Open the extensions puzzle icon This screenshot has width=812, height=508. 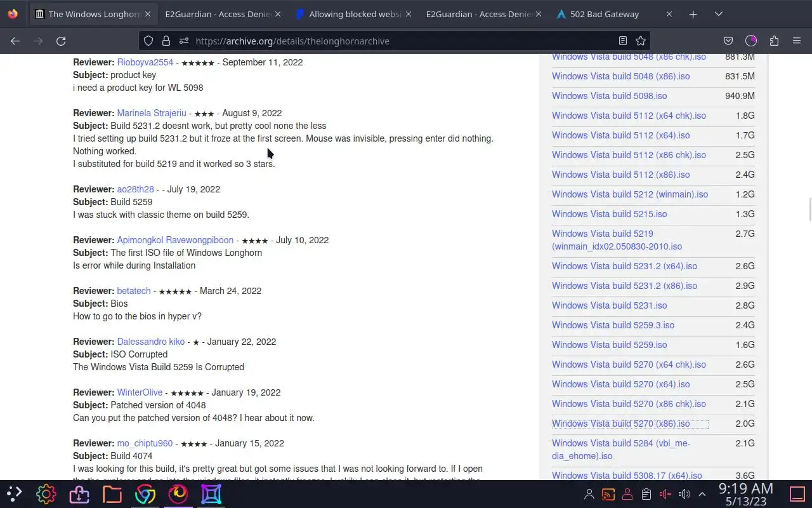[774, 41]
